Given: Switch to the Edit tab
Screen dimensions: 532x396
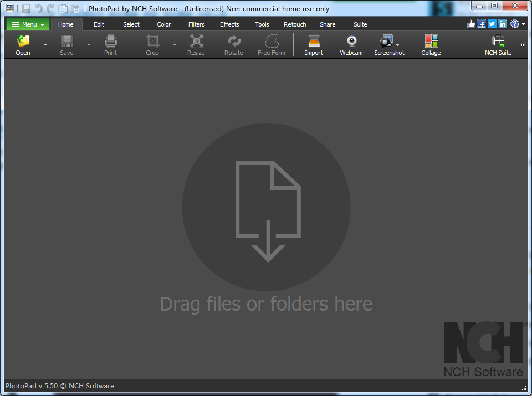Looking at the screenshot, I should pos(99,24).
